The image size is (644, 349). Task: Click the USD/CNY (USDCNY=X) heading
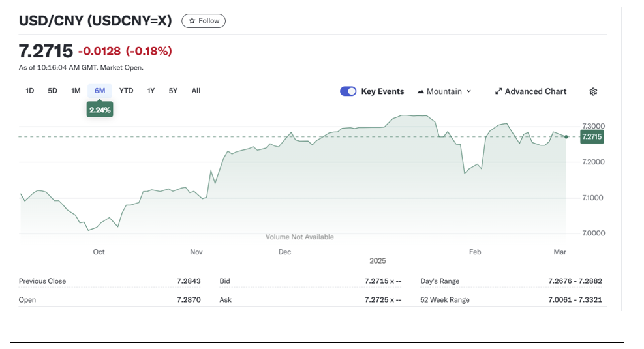[95, 21]
